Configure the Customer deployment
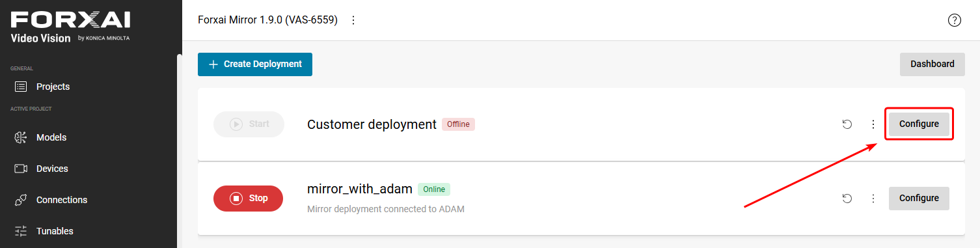This screenshot has width=980, height=248. click(919, 124)
